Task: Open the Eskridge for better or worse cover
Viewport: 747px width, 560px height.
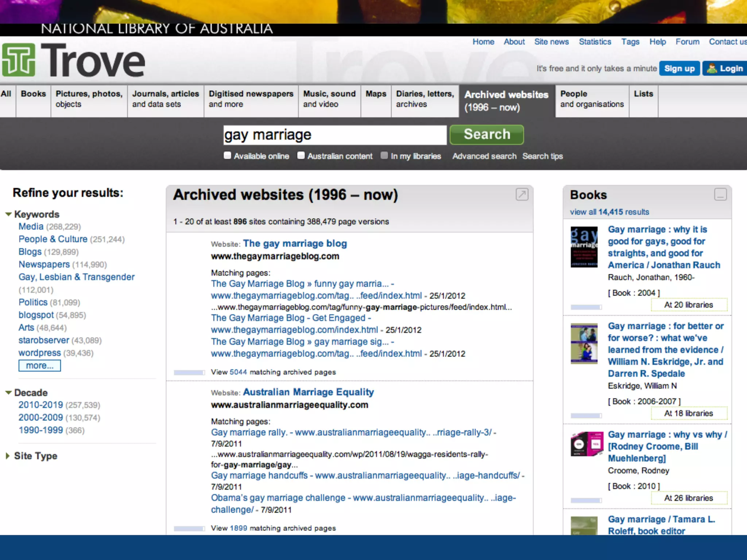Action: pyautogui.click(x=584, y=344)
